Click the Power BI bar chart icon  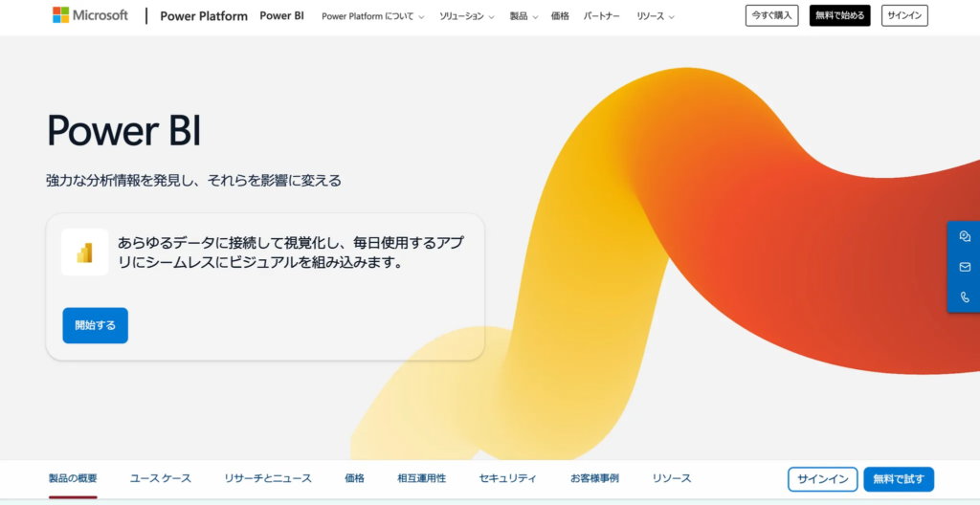[x=84, y=252]
